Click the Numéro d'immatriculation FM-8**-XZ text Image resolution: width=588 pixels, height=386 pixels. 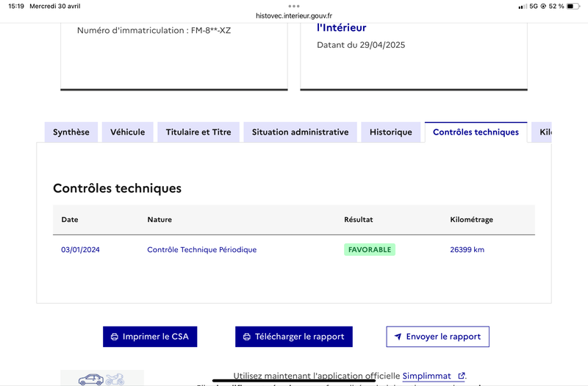coord(154,30)
